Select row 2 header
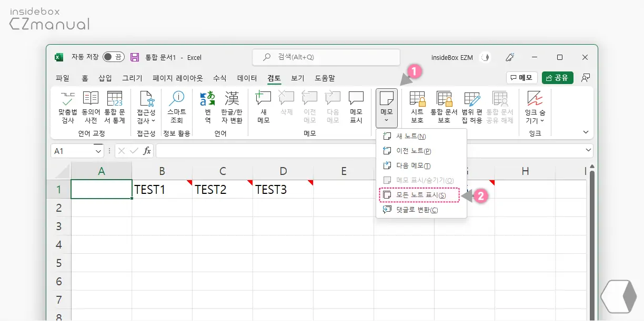 click(59, 208)
